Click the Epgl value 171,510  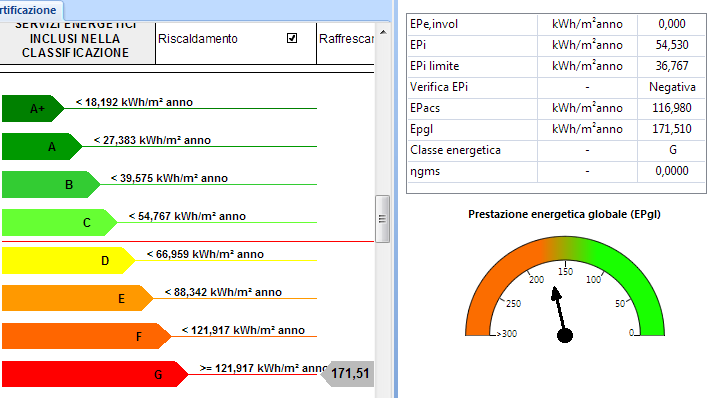click(x=672, y=129)
